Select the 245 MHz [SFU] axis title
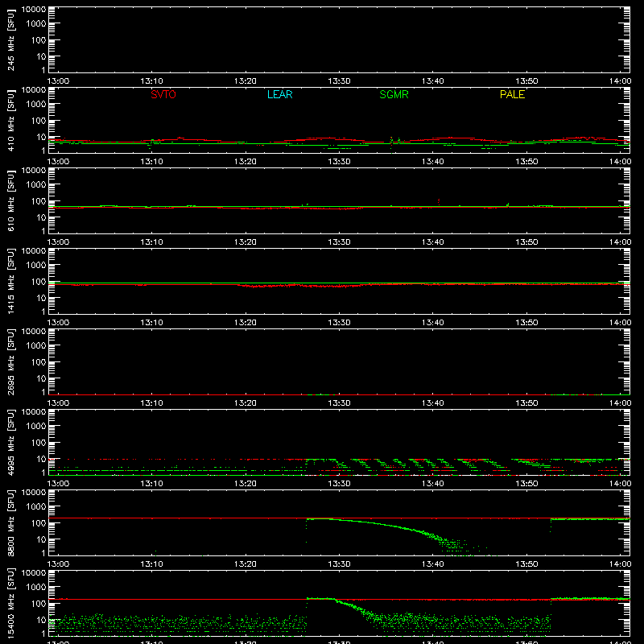 [10, 40]
